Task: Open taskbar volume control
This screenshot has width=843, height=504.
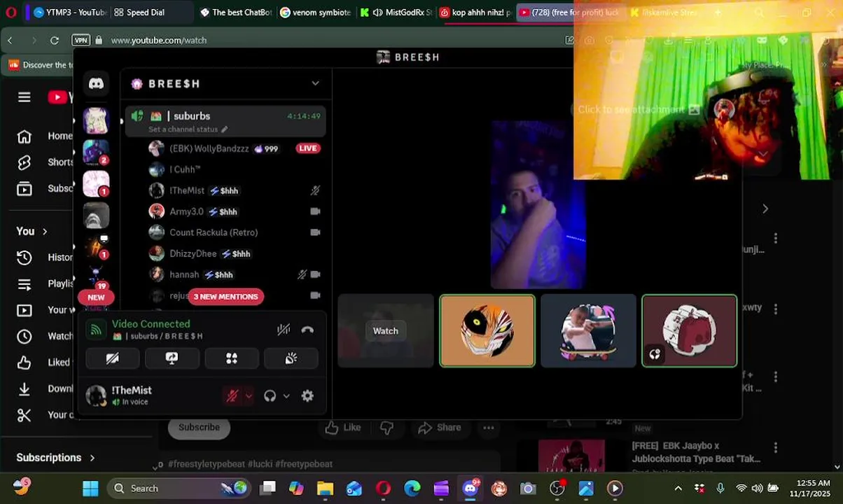Action: click(x=757, y=489)
